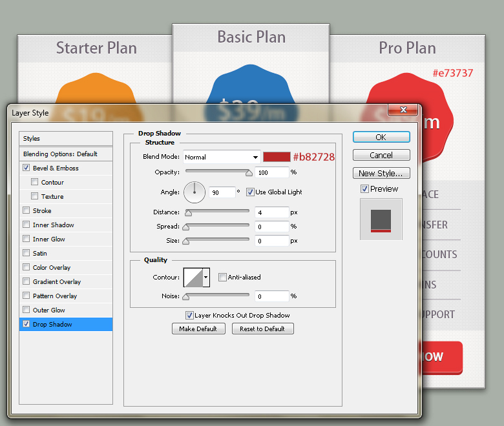The image size is (504, 426).
Task: Close the Layer Style window
Action: tap(403, 110)
